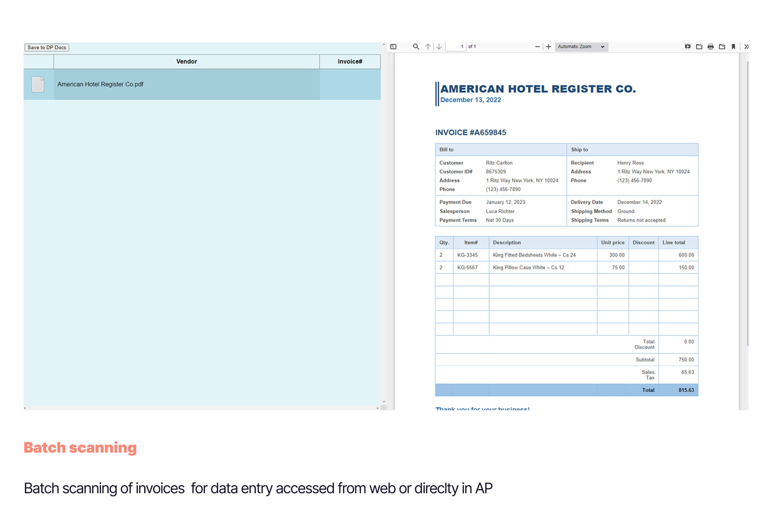Image resolution: width=767 pixels, height=532 pixels.
Task: Click the bookmark current view icon
Action: point(733,47)
